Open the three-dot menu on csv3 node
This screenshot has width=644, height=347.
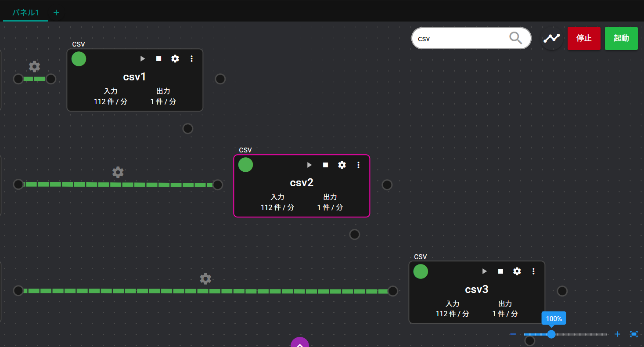click(x=533, y=271)
